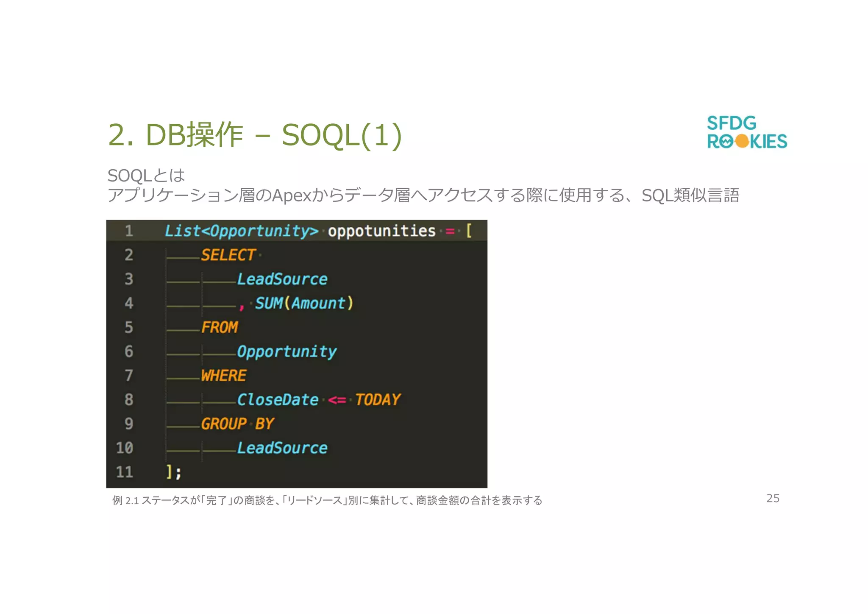Image resolution: width=868 pixels, height=614 pixels.
Task: Select the text 'SOQLとは'
Action: click(x=146, y=175)
